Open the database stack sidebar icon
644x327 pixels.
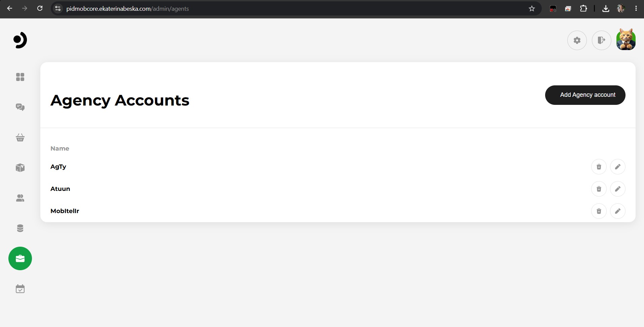20,228
